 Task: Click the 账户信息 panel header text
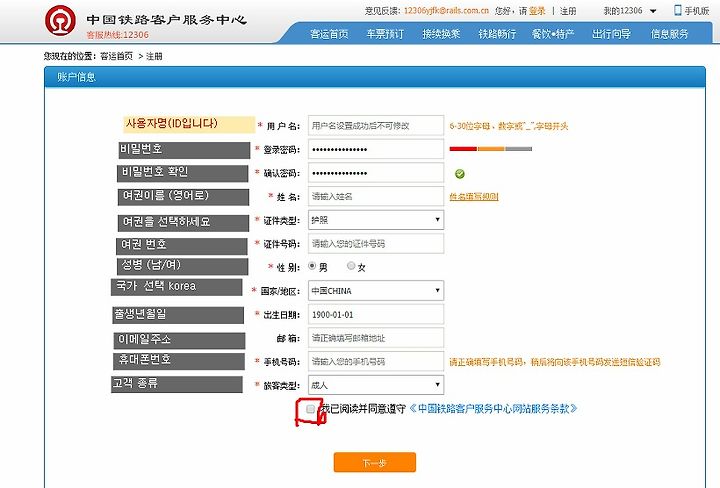point(76,77)
